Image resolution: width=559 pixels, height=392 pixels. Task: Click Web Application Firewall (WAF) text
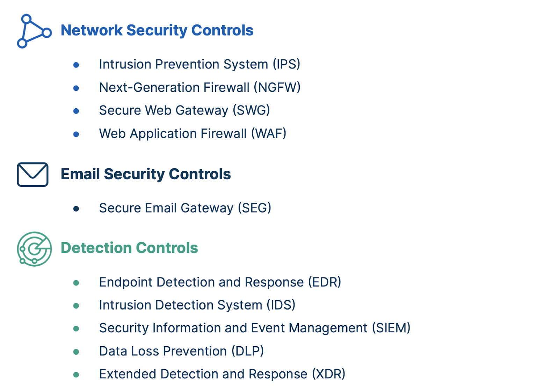(193, 133)
